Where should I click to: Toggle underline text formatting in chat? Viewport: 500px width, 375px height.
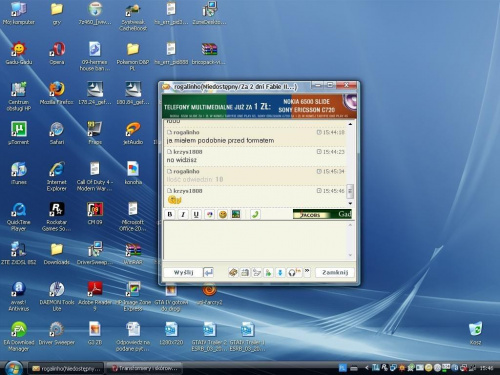click(x=196, y=214)
